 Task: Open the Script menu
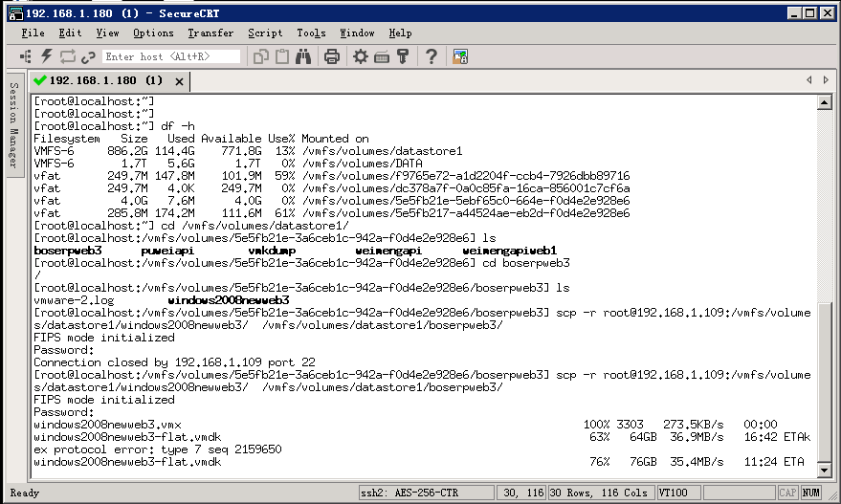pyautogui.click(x=265, y=33)
